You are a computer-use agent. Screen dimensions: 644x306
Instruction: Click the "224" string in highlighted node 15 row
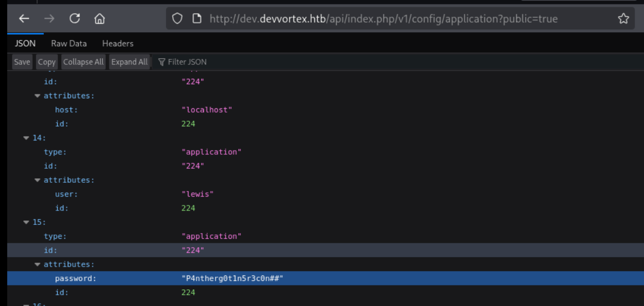tap(193, 250)
